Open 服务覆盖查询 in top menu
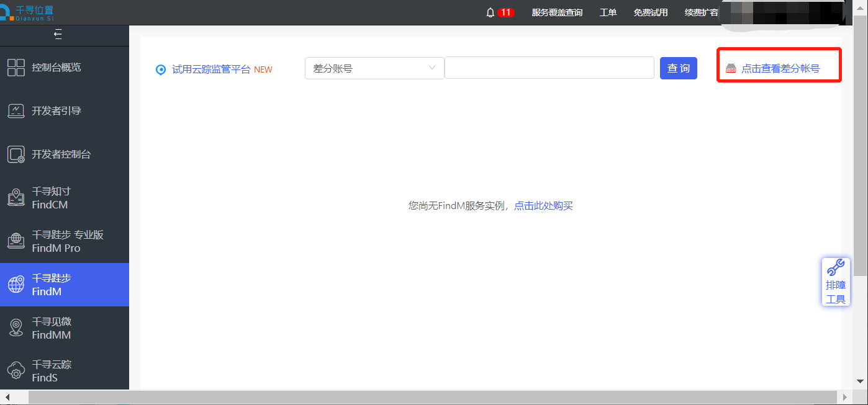The width and height of the screenshot is (868, 405). click(x=557, y=12)
